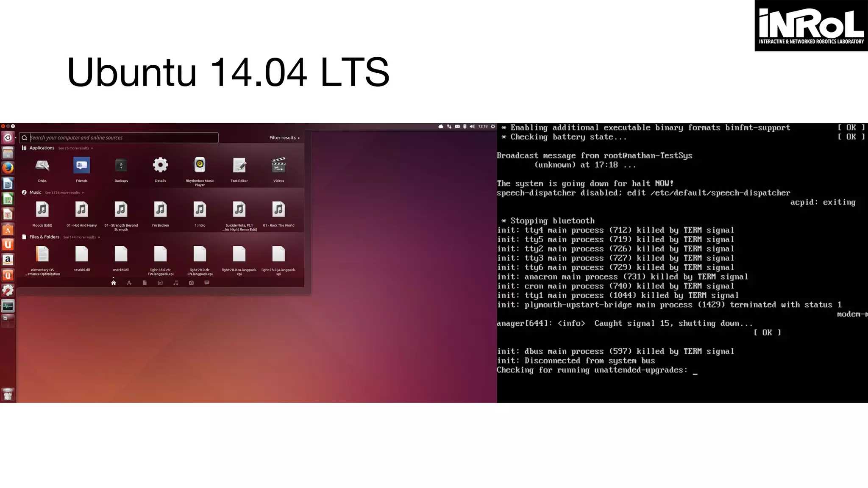
Task: Switch to the Social messages lens tab
Action: click(207, 283)
